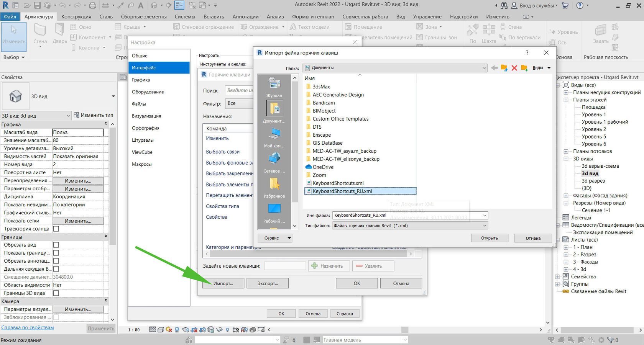This screenshot has width=644, height=345.
Task: Click the Window (Окно) tool in ribbon
Action: point(81,27)
